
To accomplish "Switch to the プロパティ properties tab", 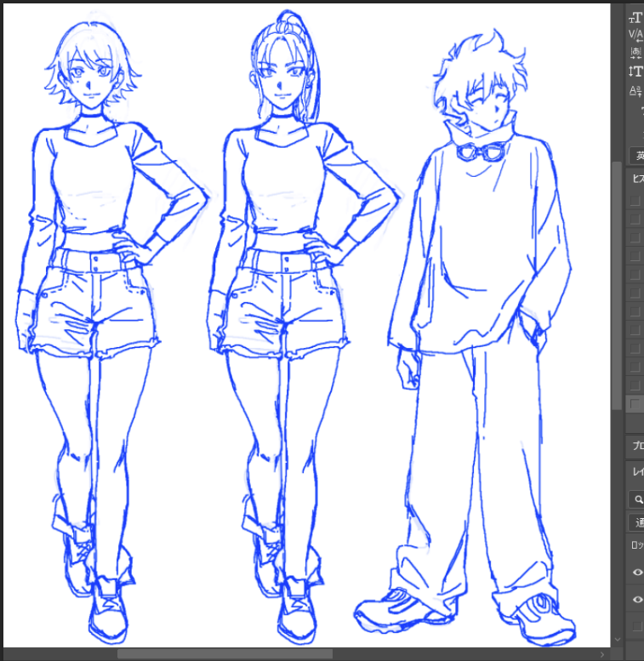I will coord(638,445).
